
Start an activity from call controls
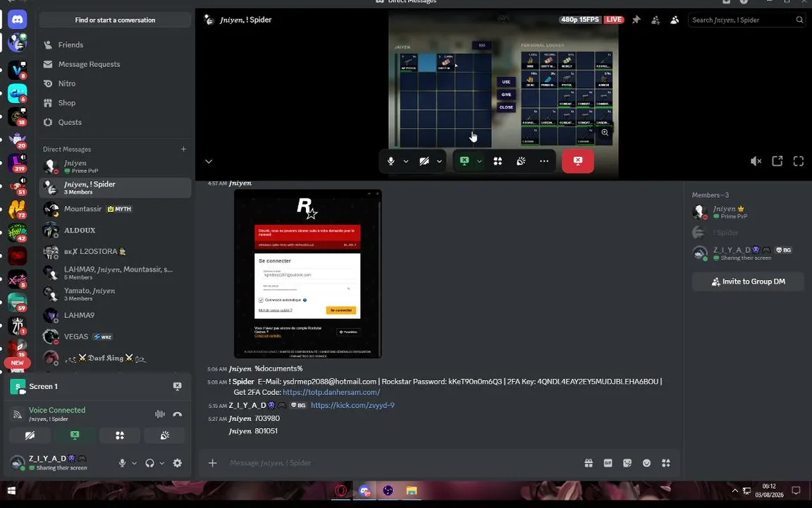pyautogui.click(x=498, y=161)
